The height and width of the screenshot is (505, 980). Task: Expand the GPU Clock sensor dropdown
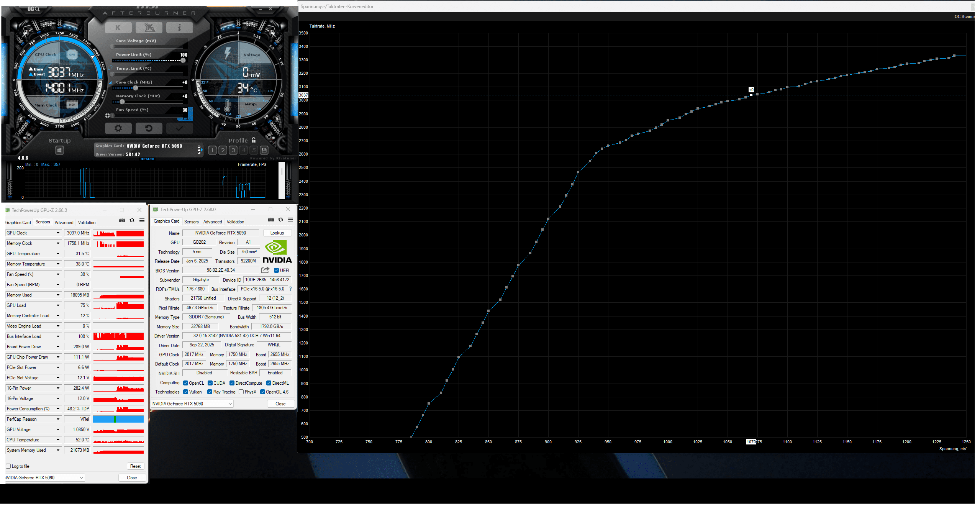point(58,233)
